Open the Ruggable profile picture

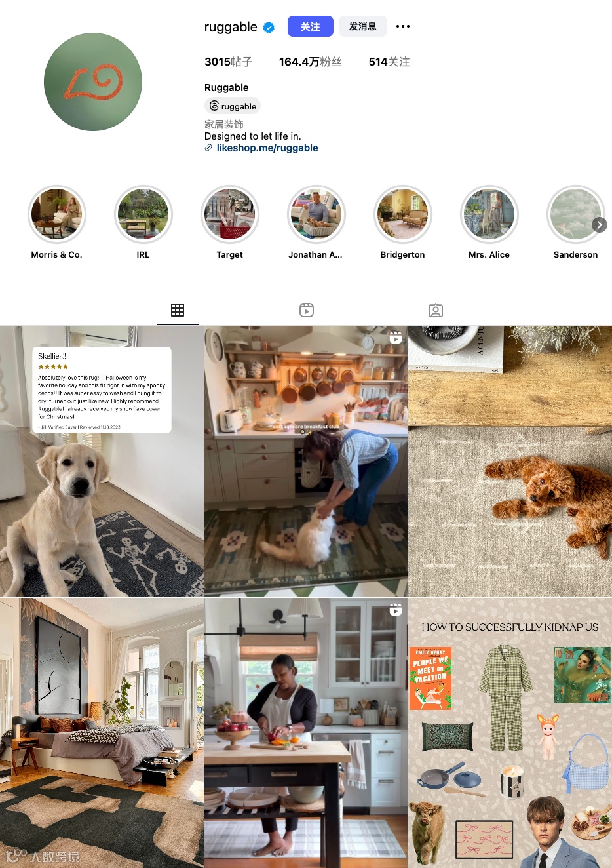[x=93, y=82]
